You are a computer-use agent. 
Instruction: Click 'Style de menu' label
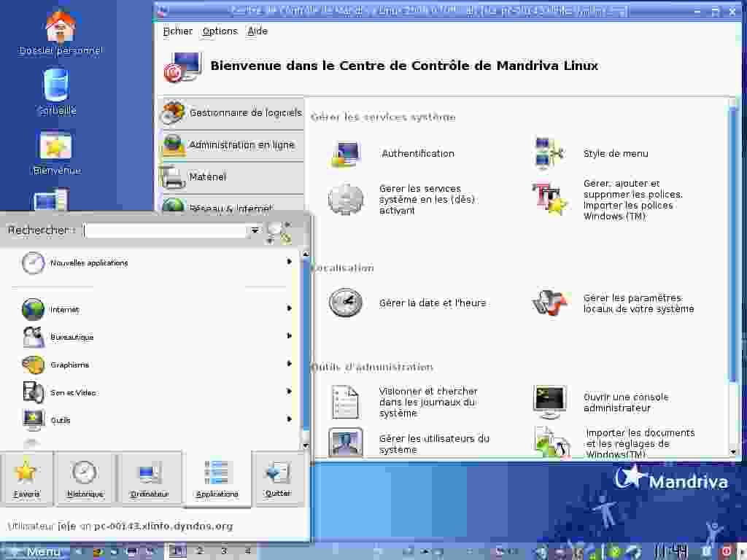pos(616,153)
